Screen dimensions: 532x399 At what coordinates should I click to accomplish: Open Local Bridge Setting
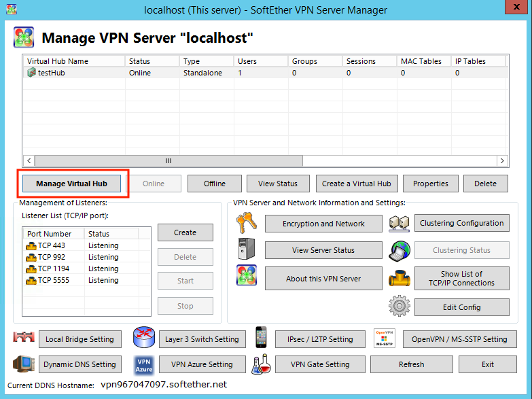[x=80, y=339]
